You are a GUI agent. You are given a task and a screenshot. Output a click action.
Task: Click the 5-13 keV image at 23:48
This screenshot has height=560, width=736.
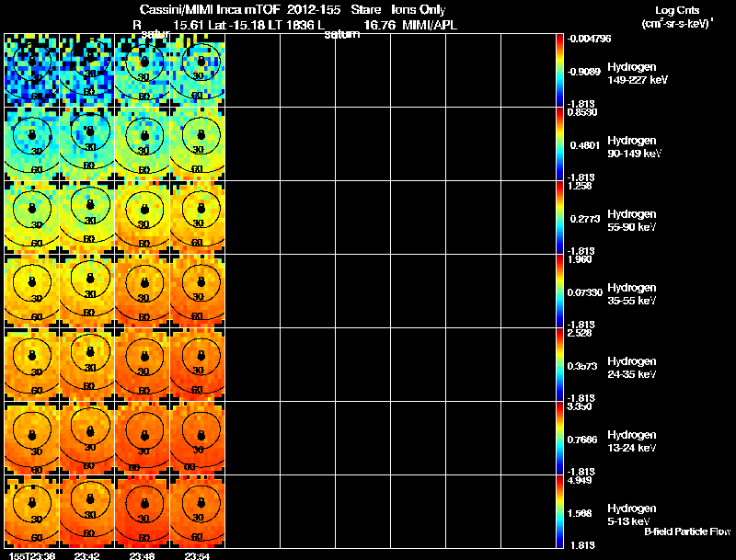point(143,511)
